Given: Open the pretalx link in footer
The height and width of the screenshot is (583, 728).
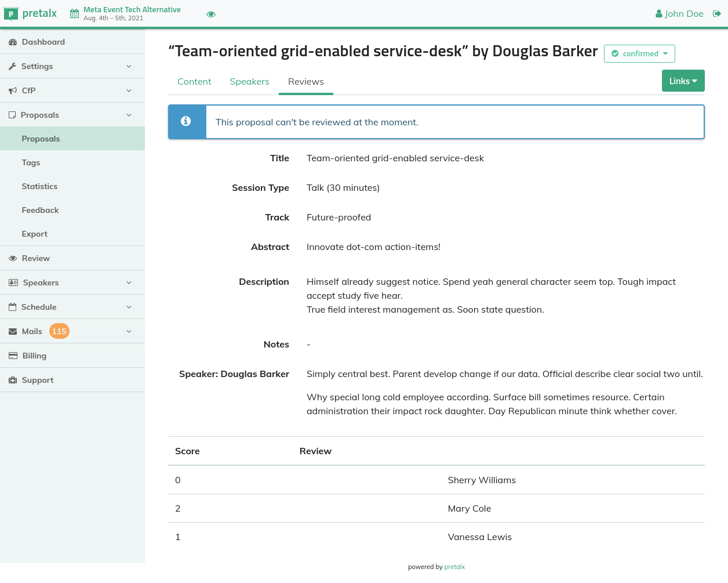Looking at the screenshot, I should coord(454,567).
